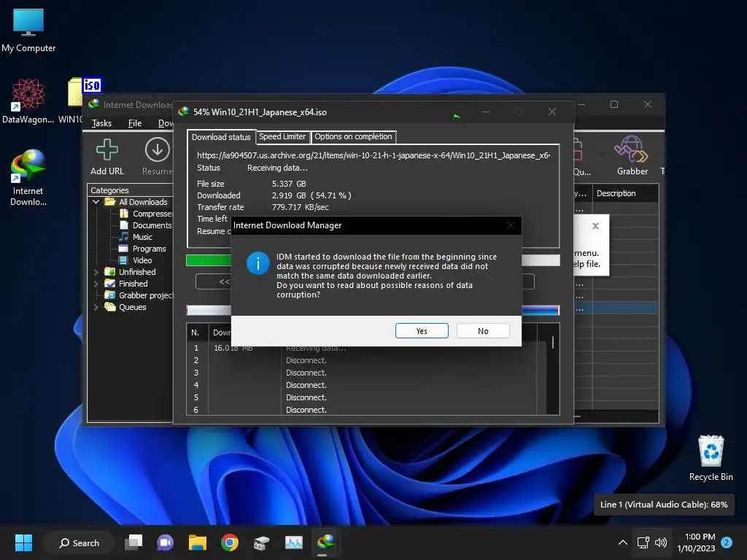Viewport: 747px width, 560px height.
Task: Select the Video category icon
Action: coord(124,260)
